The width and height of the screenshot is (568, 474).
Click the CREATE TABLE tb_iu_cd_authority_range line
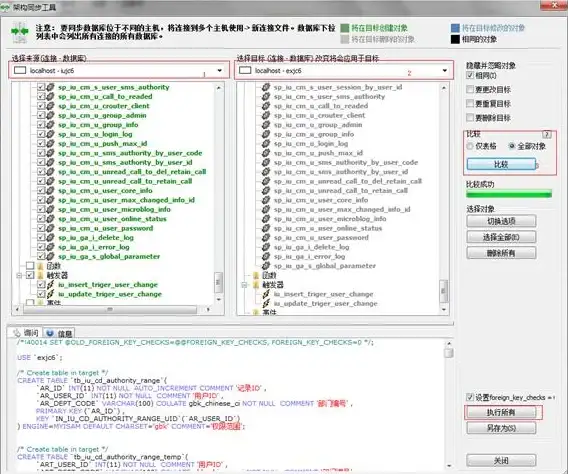click(x=92, y=381)
